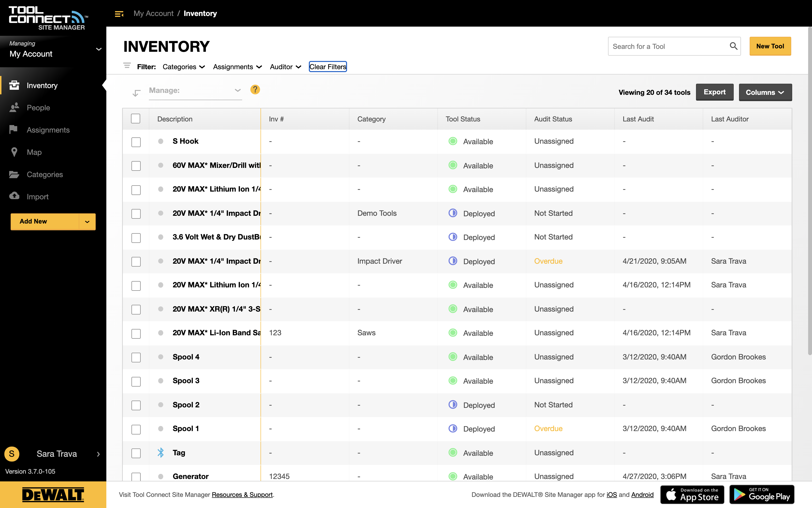The image size is (812, 508).
Task: Expand the Managing My Account selector
Action: pos(53,50)
